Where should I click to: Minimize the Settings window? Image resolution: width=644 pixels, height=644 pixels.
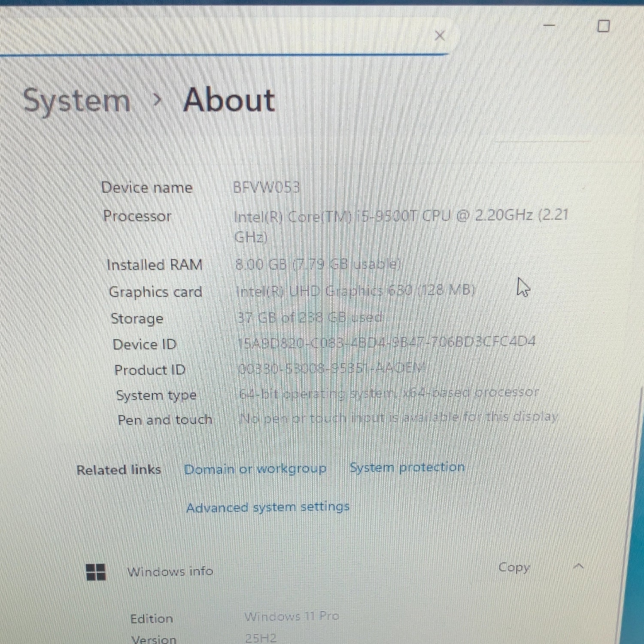click(549, 25)
